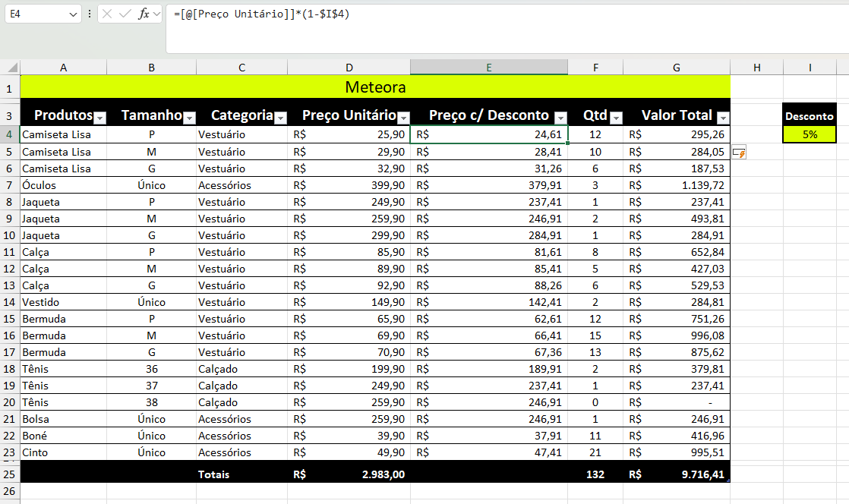Screen dimensions: 849x504
Task: Select the Óculos product cell
Action: click(63, 185)
